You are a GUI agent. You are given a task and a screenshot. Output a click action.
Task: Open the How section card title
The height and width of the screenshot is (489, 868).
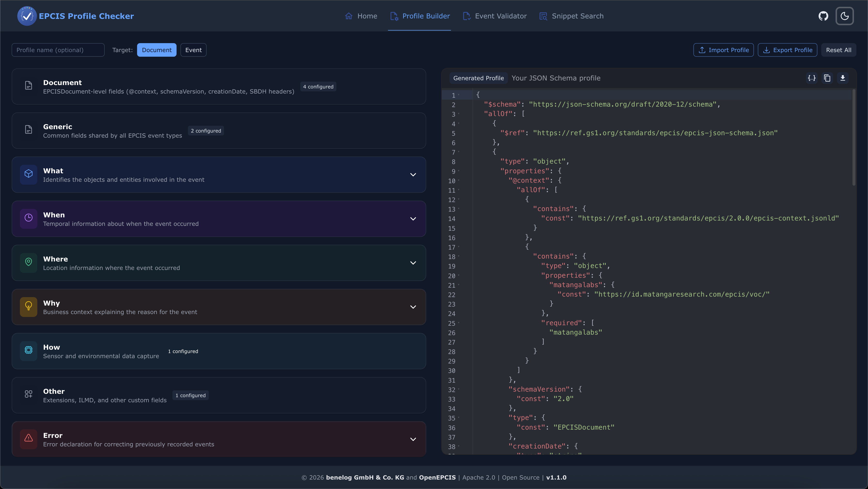tap(52, 347)
